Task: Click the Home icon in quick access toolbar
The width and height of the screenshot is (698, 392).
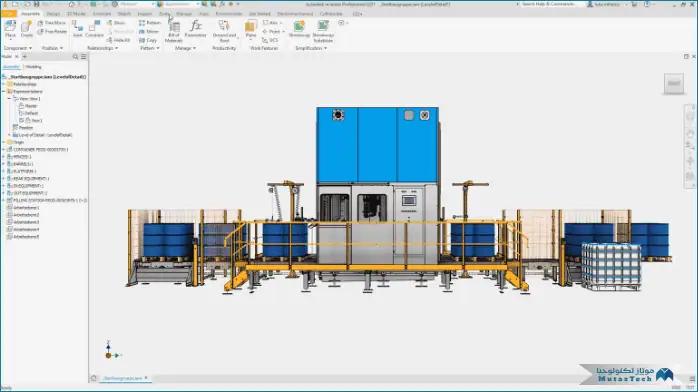Action: pos(71,4)
